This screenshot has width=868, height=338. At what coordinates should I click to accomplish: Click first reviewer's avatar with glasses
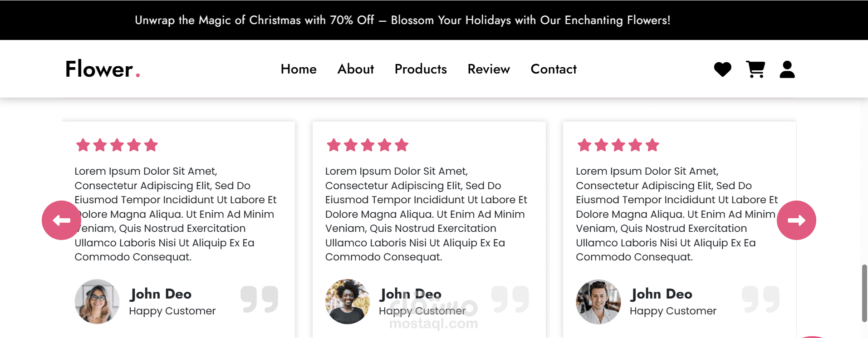(x=97, y=301)
